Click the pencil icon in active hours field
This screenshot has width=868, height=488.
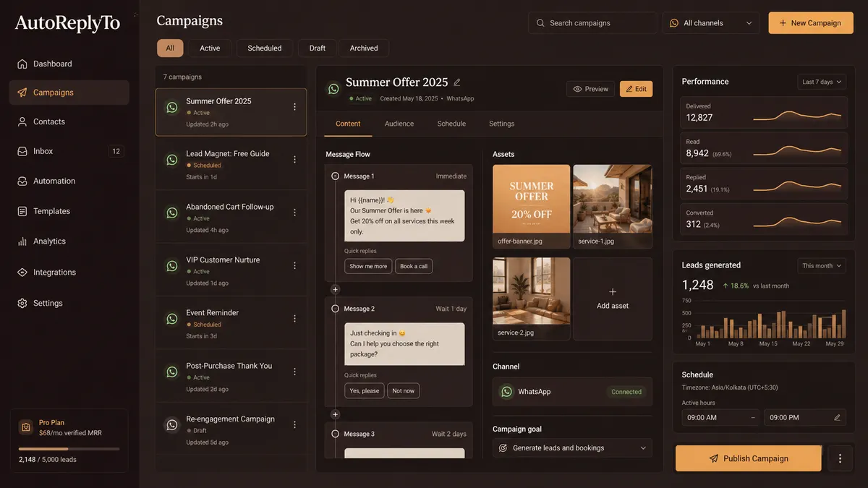(x=838, y=417)
